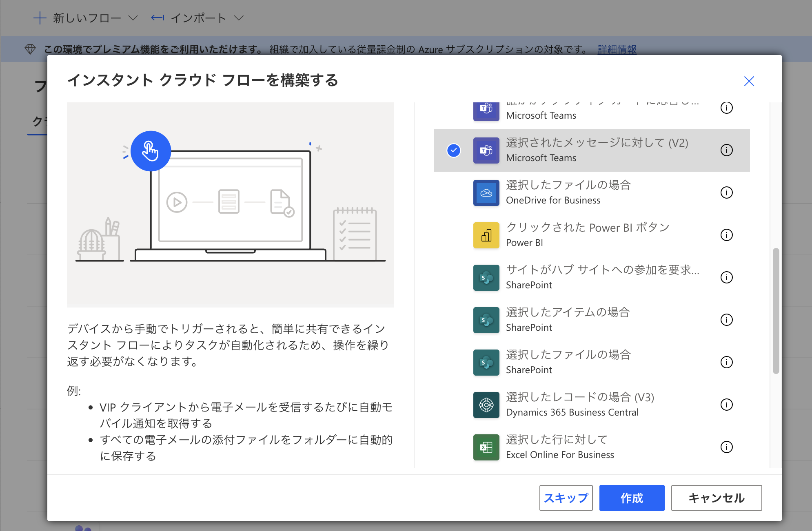The width and height of the screenshot is (812, 531).
Task: Open the インポート menu
Action: pos(197,18)
